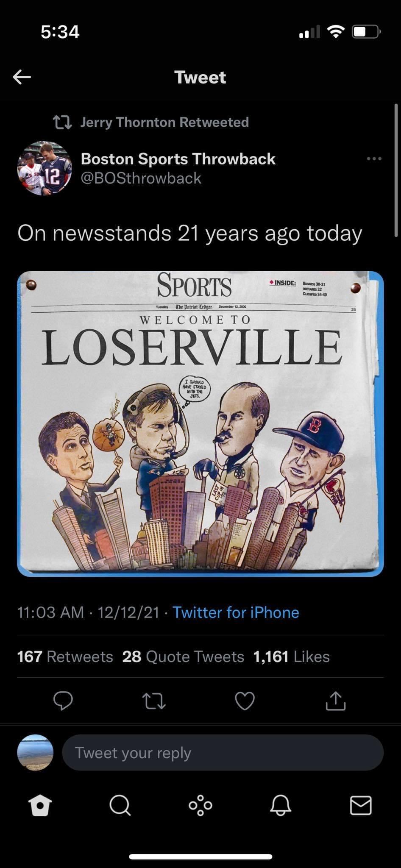Open the Loserville newspaper image
Screen dimensions: 401x868
tap(200, 424)
